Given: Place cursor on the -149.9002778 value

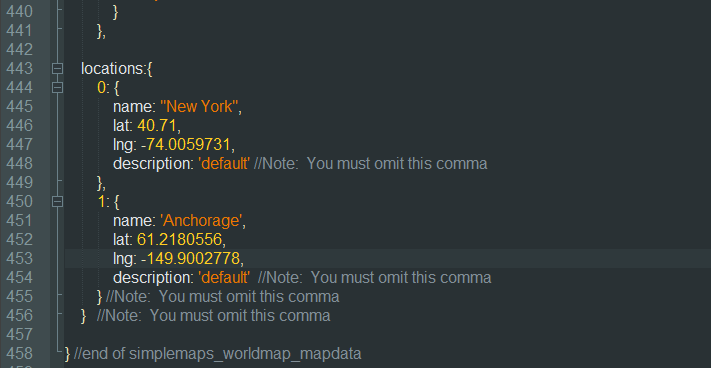Looking at the screenshot, I should coord(190,258).
